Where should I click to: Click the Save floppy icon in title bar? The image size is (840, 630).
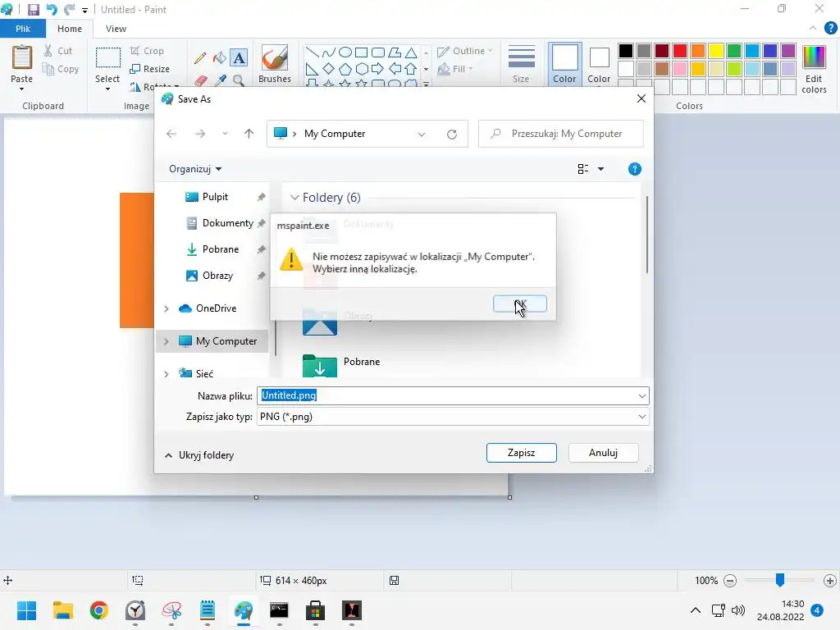33,10
